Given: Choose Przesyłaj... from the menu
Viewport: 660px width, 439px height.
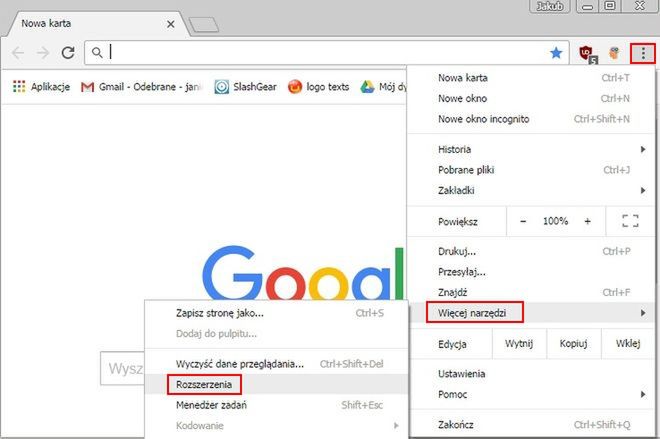Looking at the screenshot, I should coord(531,272).
